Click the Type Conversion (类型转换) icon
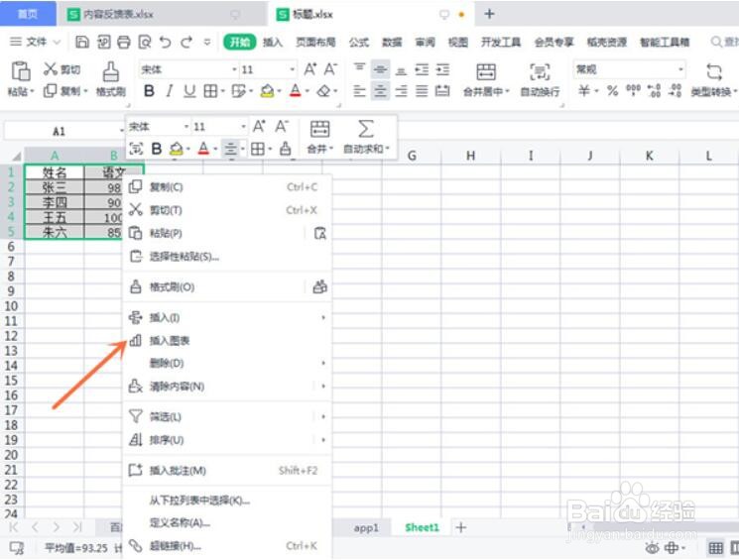Screen dimensions: 739x560 click(713, 72)
